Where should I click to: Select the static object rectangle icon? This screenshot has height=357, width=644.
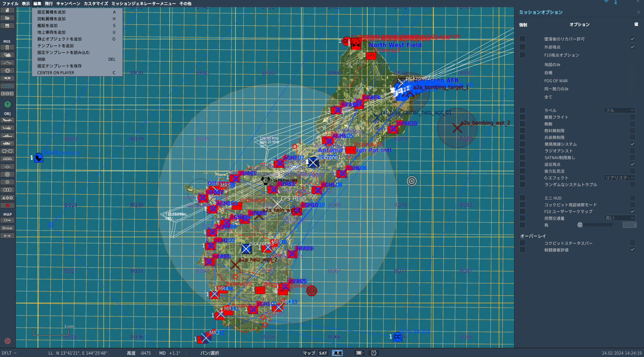(7, 151)
